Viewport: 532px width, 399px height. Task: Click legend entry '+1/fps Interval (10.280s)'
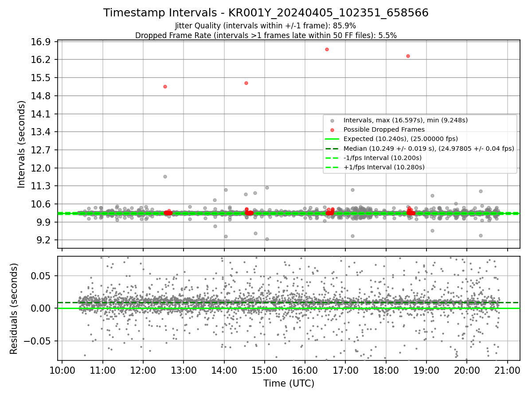tap(384, 167)
